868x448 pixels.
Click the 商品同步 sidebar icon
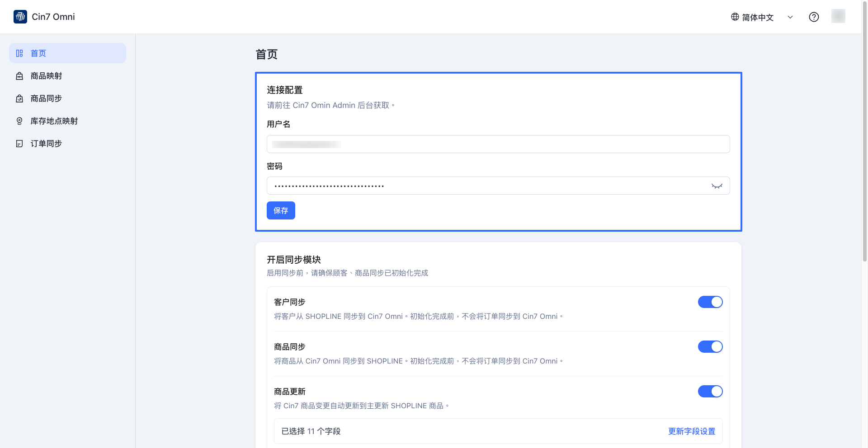(19, 98)
